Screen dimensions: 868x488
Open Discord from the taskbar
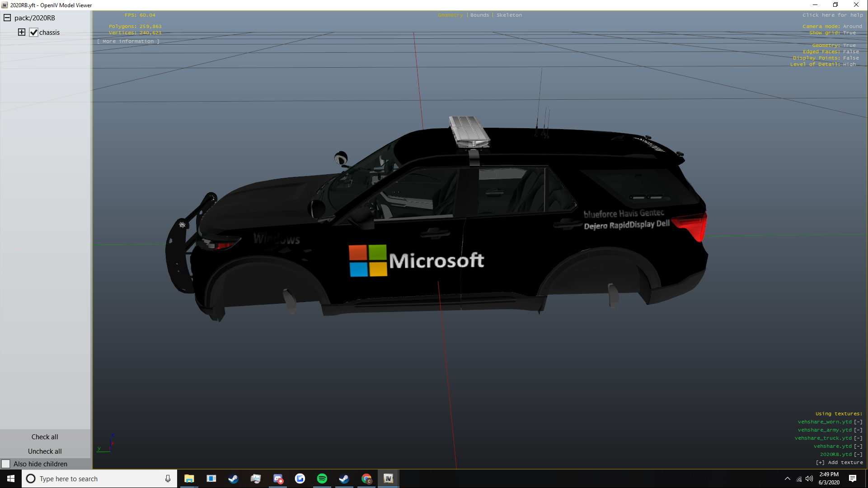tap(278, 479)
